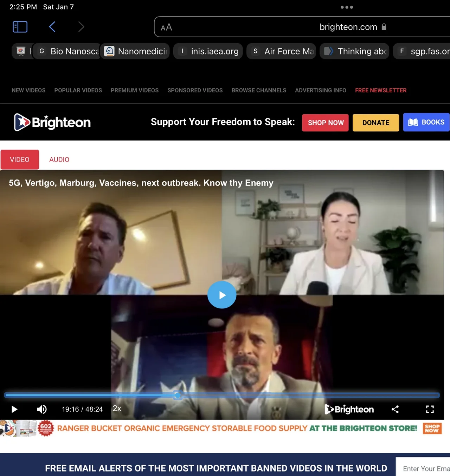Click the Brighteon logo in the header
The image size is (450, 476).
pos(52,122)
